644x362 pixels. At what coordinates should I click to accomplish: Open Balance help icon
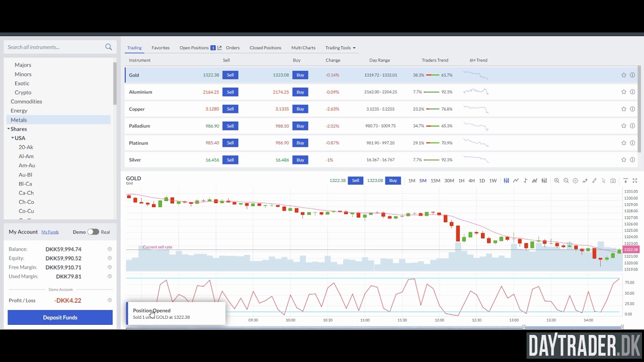coord(110,249)
